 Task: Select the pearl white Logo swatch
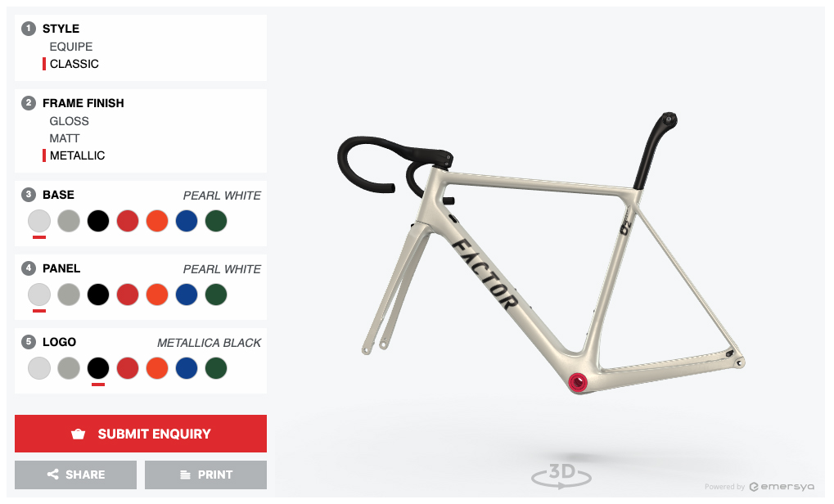(39, 368)
